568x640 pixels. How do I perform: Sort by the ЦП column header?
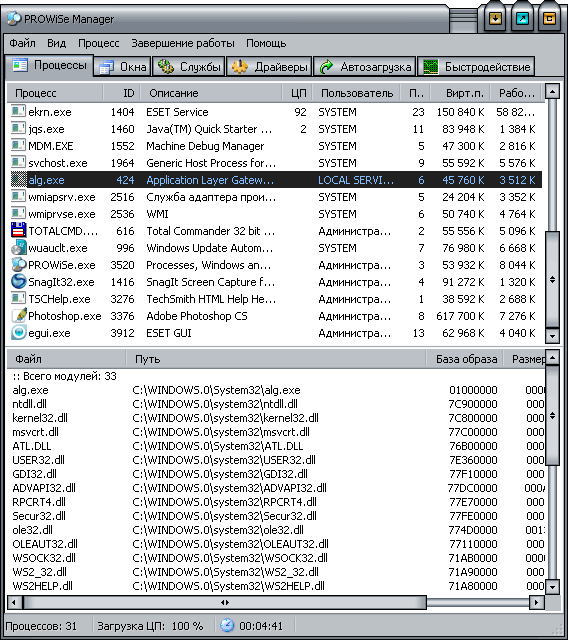pos(297,93)
